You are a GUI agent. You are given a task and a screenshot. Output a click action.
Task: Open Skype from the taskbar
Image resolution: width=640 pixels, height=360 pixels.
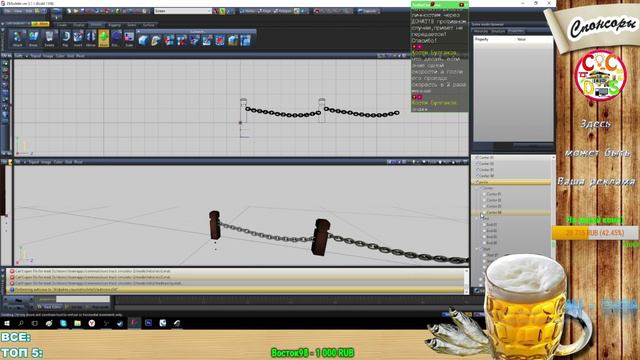(x=63, y=323)
